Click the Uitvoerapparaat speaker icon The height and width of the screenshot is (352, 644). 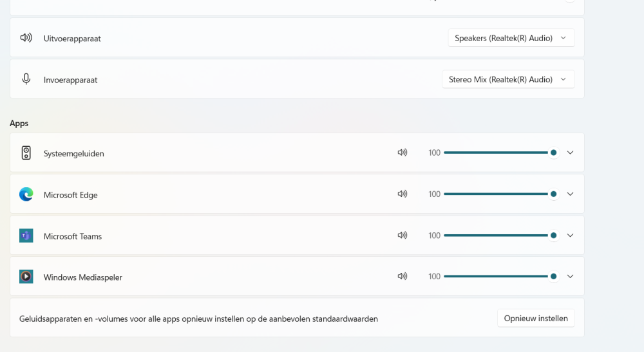pyautogui.click(x=26, y=38)
